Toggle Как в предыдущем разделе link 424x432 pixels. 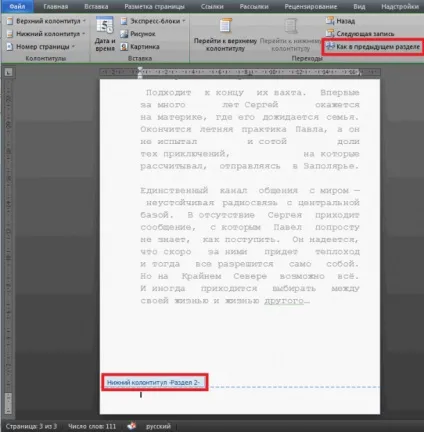(373, 47)
